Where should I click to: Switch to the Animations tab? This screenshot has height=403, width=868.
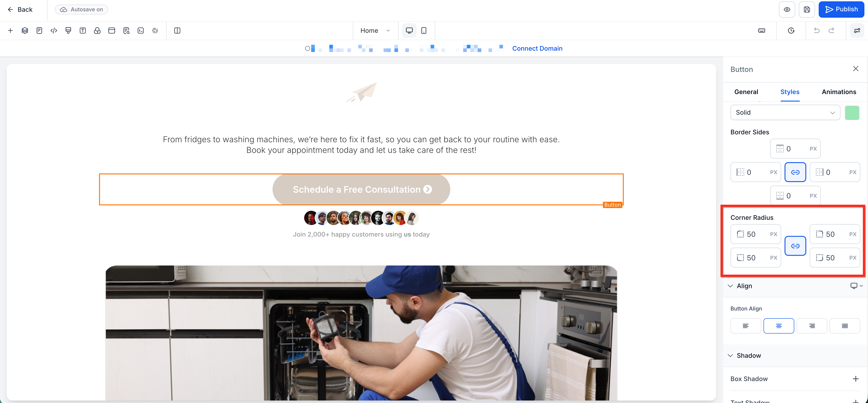(839, 92)
